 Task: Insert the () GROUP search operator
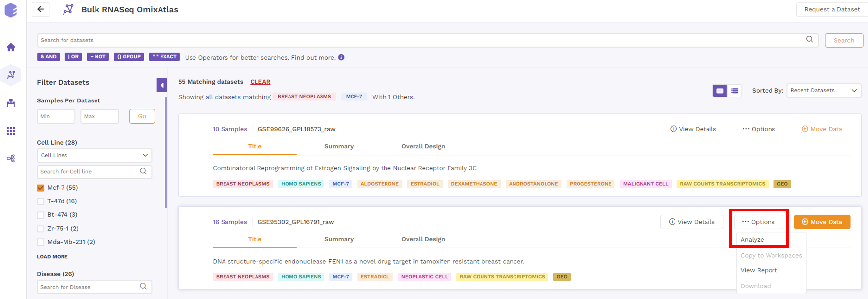click(129, 57)
